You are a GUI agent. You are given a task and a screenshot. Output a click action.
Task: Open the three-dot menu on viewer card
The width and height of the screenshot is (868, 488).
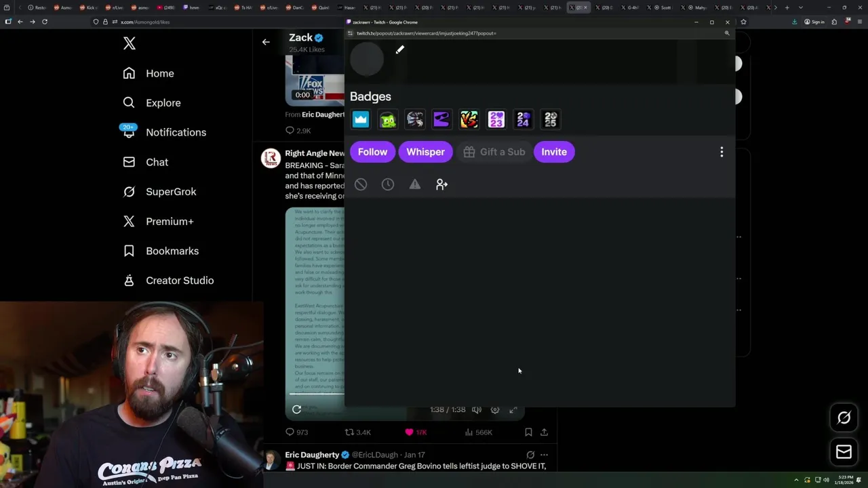(722, 152)
